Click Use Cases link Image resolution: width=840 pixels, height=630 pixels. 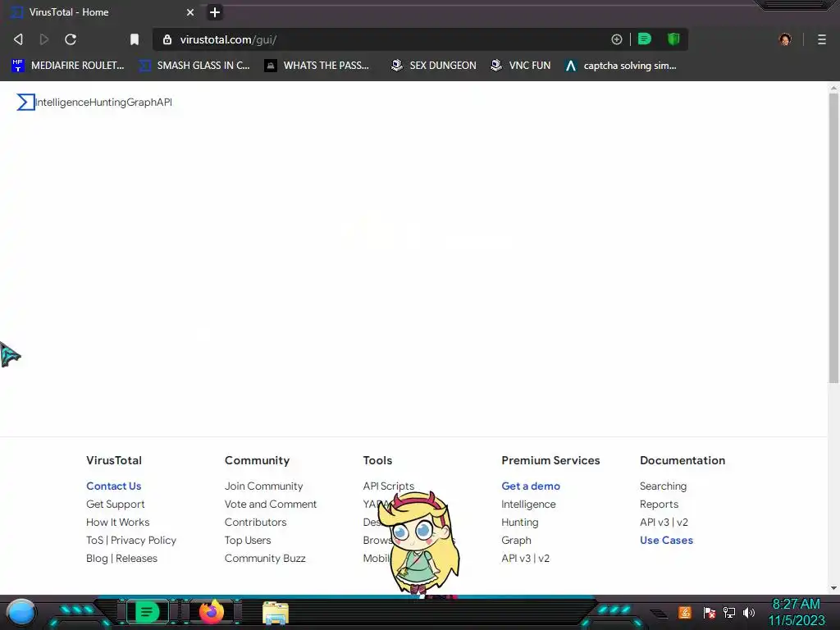pos(666,540)
